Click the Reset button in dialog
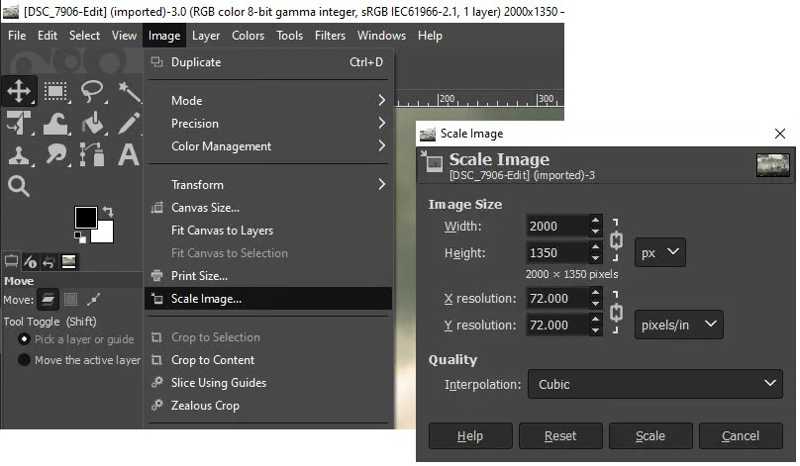 560,436
